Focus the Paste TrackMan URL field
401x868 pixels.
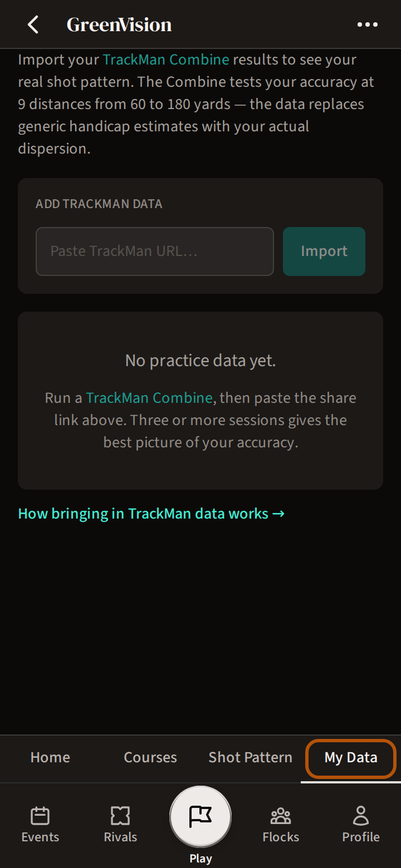tap(155, 251)
